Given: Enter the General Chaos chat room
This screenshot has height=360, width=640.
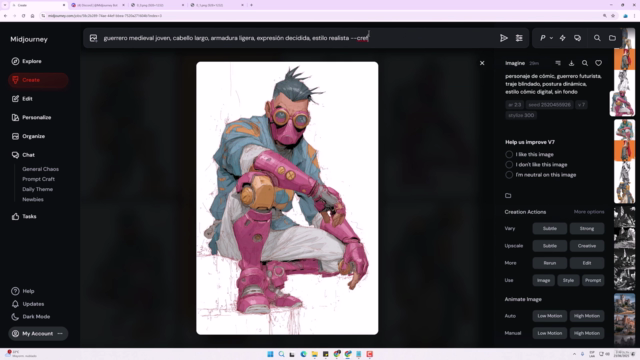Looking at the screenshot, I should pyautogui.click(x=40, y=169).
